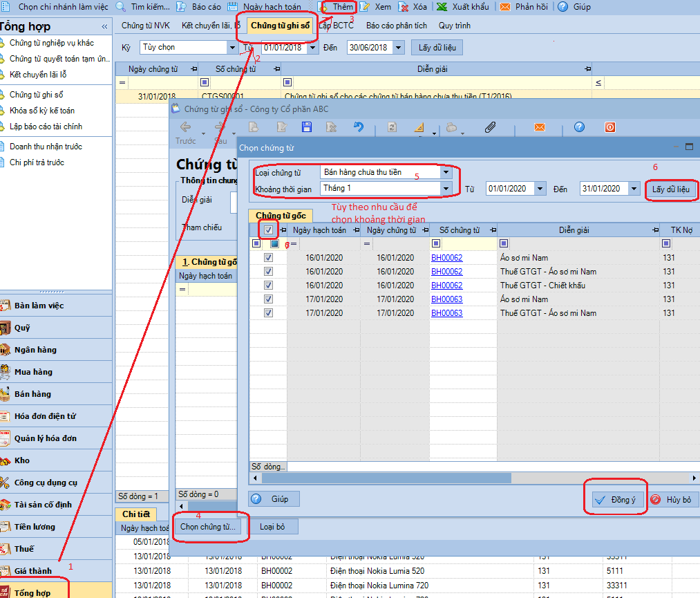Select Chi phí trả trước in sidebar

point(37,162)
